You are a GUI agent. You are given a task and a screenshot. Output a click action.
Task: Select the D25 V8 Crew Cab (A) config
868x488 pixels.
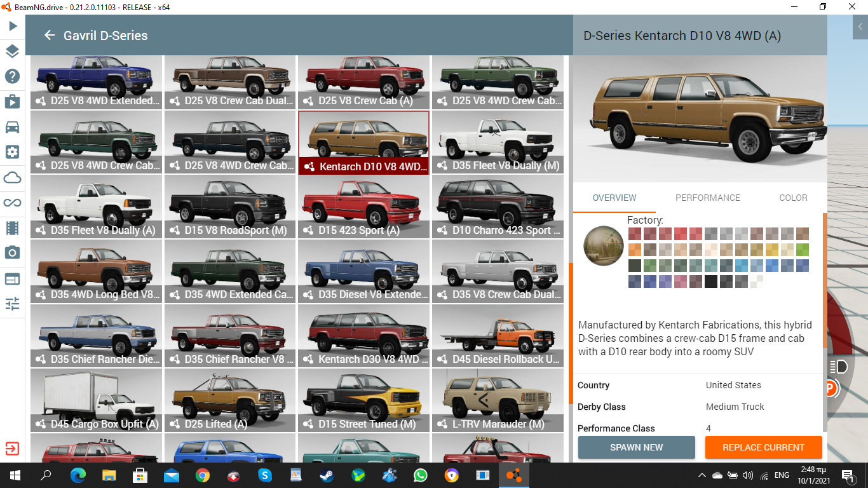(x=364, y=82)
